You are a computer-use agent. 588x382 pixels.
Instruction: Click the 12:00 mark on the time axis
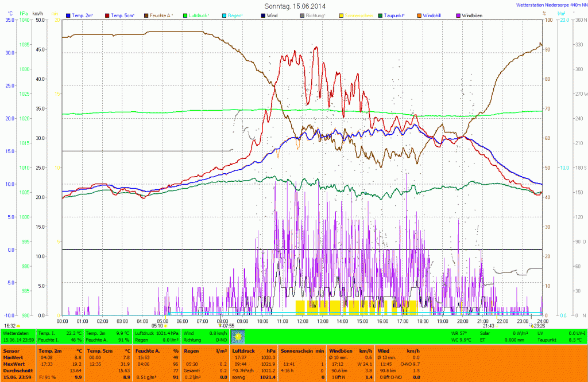[302, 321]
